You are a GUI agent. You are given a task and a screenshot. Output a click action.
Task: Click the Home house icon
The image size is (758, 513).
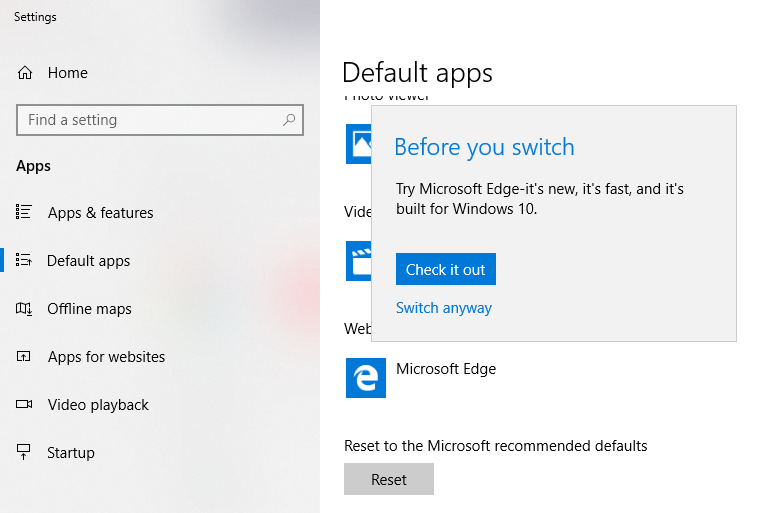point(25,73)
